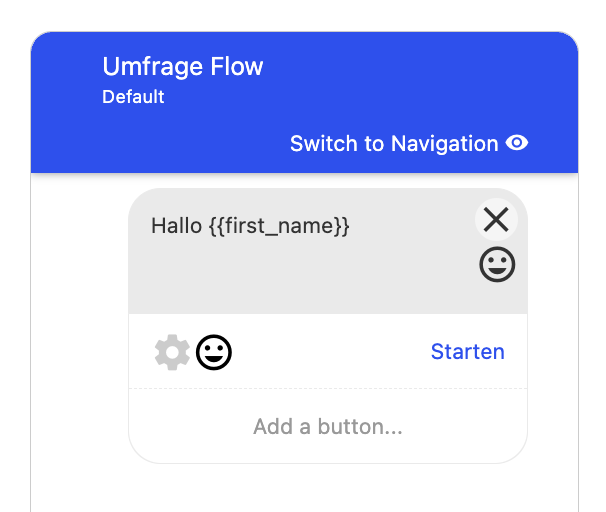606x512 pixels.
Task: Select the Starten button row
Action: 328,351
